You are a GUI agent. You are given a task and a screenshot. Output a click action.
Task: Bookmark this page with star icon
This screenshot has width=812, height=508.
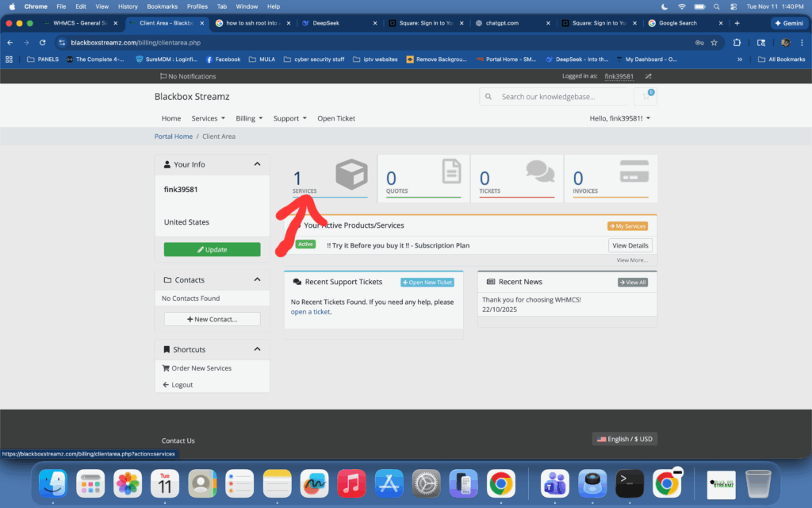click(714, 42)
